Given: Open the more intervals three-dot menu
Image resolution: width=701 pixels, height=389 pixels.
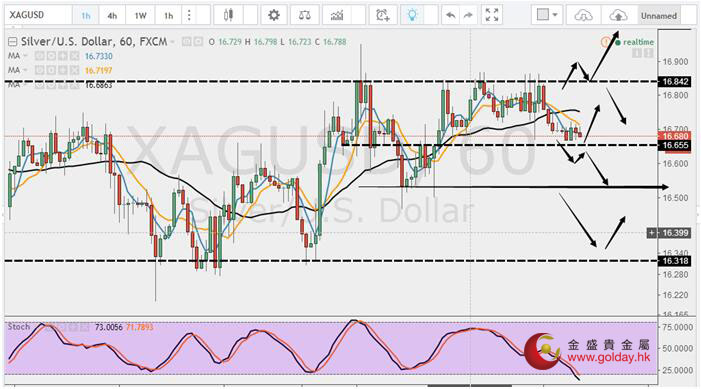Looking at the screenshot, I should (x=189, y=16).
